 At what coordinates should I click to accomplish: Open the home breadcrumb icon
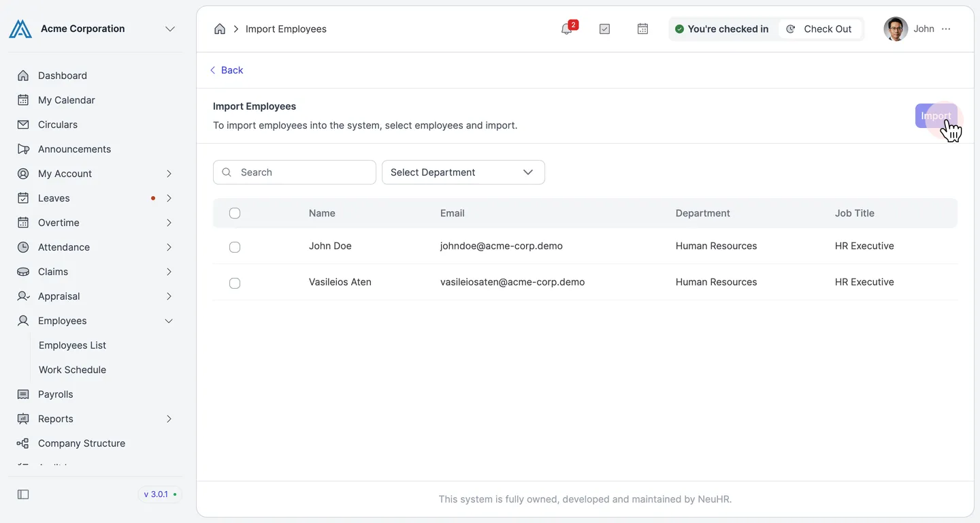coord(220,29)
